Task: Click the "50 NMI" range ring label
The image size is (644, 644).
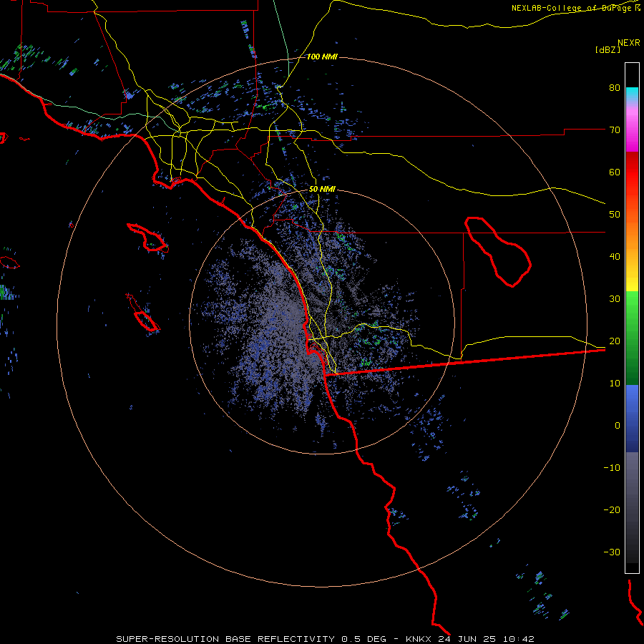Action: coord(321,190)
